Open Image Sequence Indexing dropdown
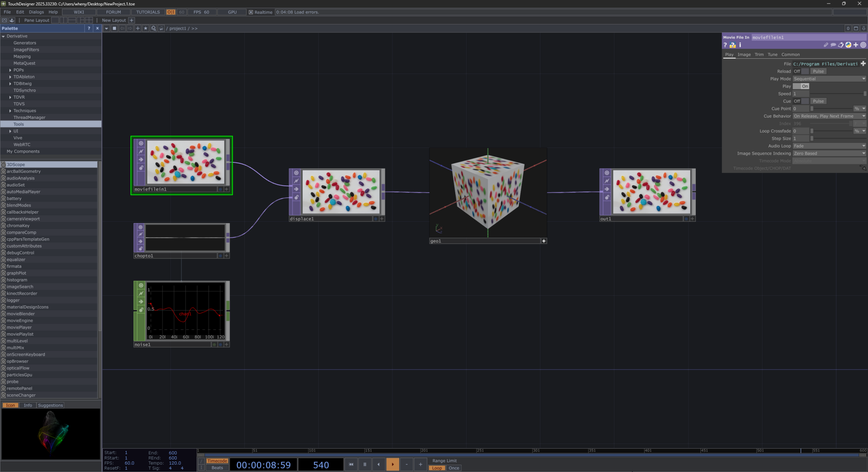 [829, 153]
